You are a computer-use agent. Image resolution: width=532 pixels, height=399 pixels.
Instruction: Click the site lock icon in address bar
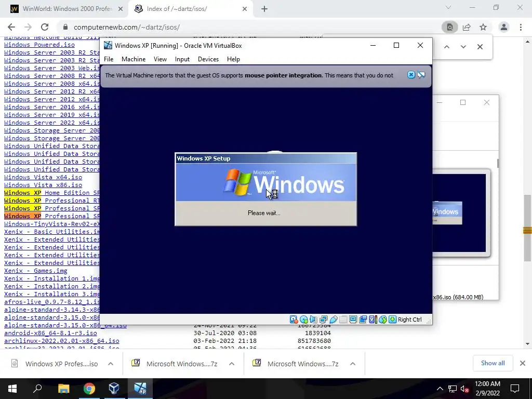tap(65, 27)
